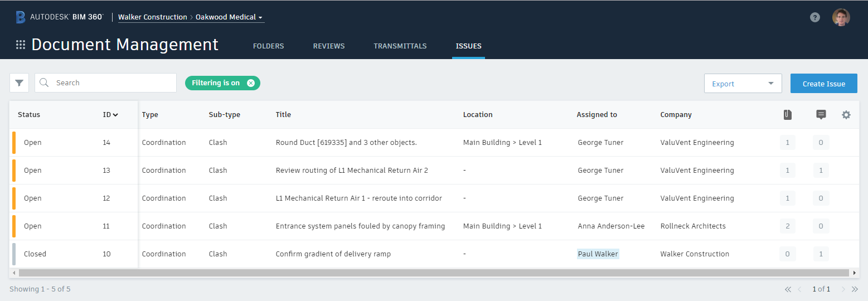
Task: Switch to the Folders tab
Action: (269, 46)
